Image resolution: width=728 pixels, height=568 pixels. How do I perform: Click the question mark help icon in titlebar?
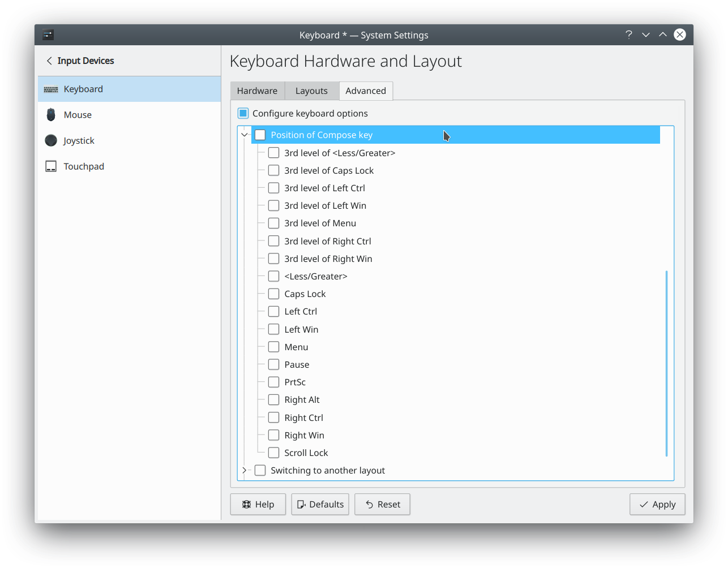(x=628, y=35)
